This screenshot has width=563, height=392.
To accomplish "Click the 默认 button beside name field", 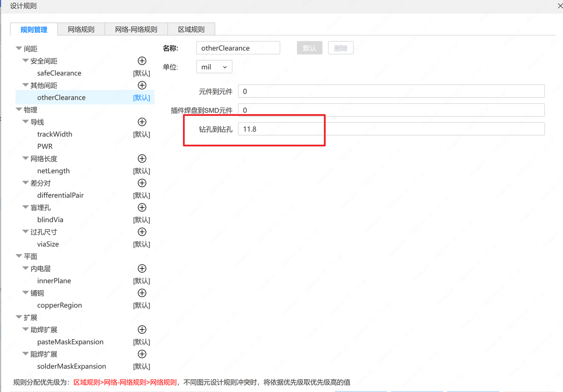I will (x=310, y=48).
